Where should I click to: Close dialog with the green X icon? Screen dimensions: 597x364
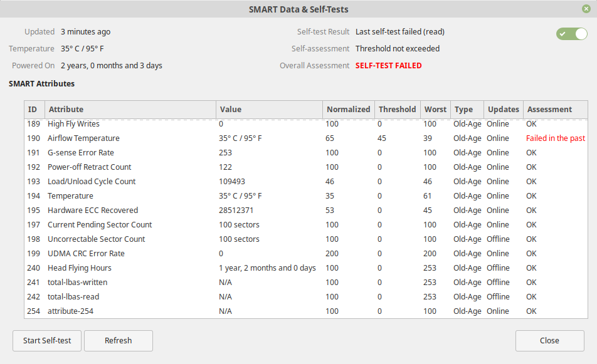click(x=586, y=9)
